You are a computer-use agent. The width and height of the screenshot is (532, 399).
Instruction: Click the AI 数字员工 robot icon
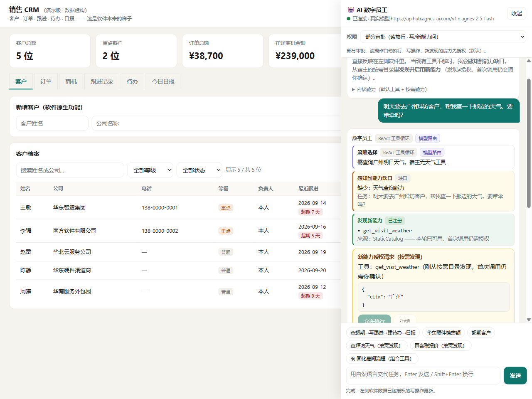[350, 10]
